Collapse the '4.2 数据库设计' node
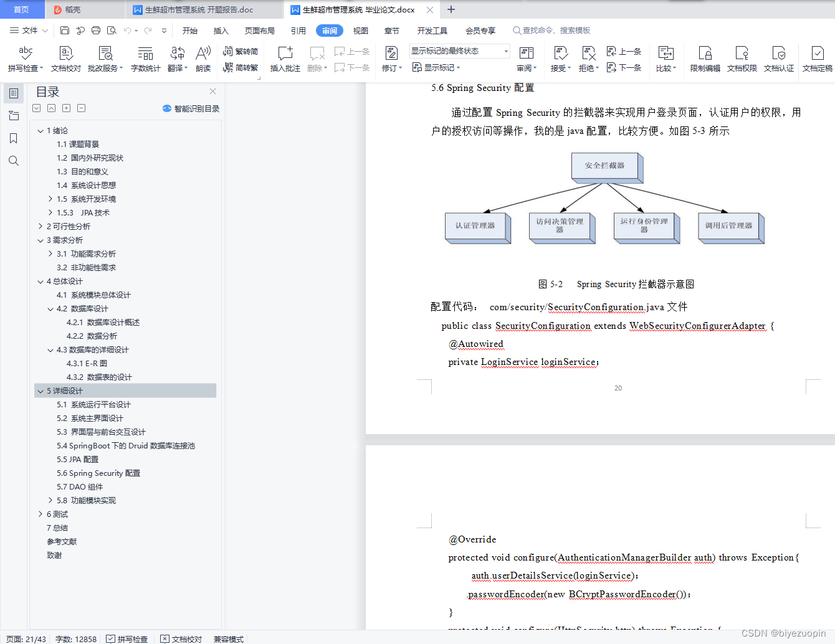The width and height of the screenshot is (835, 644). [50, 309]
